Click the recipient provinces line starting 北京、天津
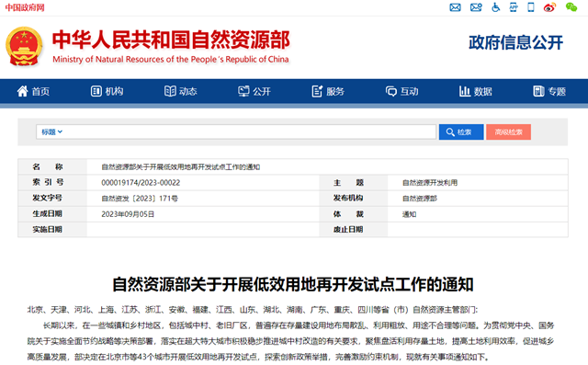The height and width of the screenshot is (365, 588). click(253, 310)
